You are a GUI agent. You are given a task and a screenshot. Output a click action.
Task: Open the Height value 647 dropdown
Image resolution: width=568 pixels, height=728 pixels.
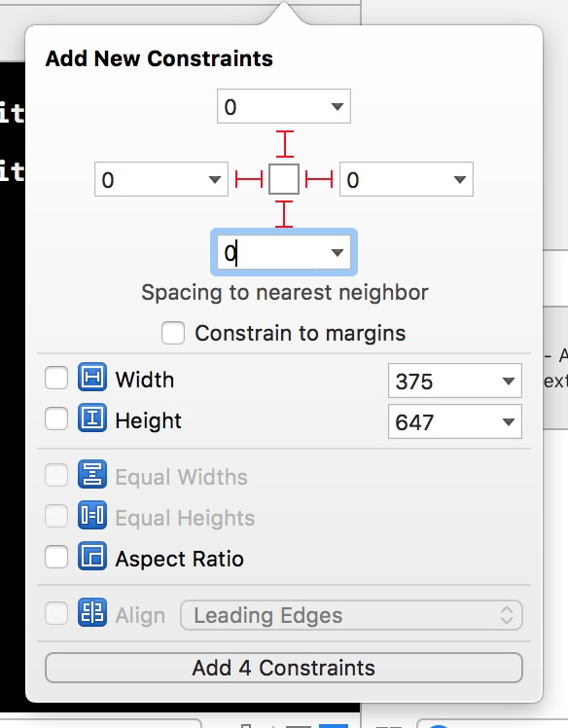(x=509, y=422)
